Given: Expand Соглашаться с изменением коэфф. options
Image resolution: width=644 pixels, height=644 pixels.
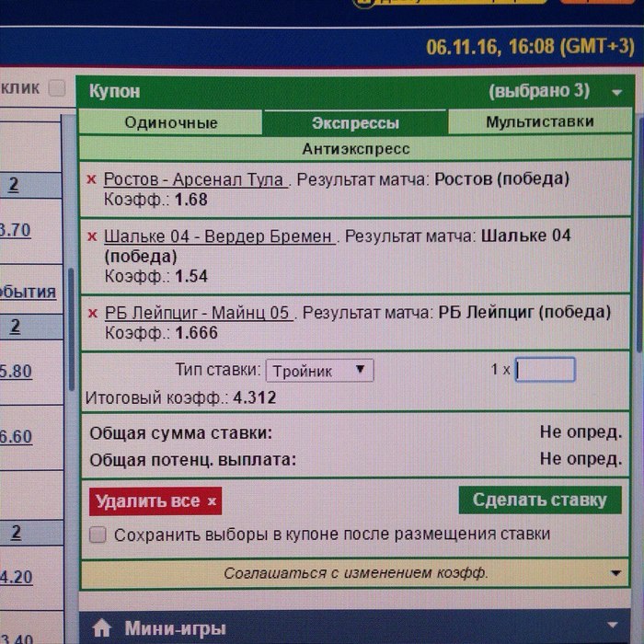Looking at the screenshot, I should point(615,573).
